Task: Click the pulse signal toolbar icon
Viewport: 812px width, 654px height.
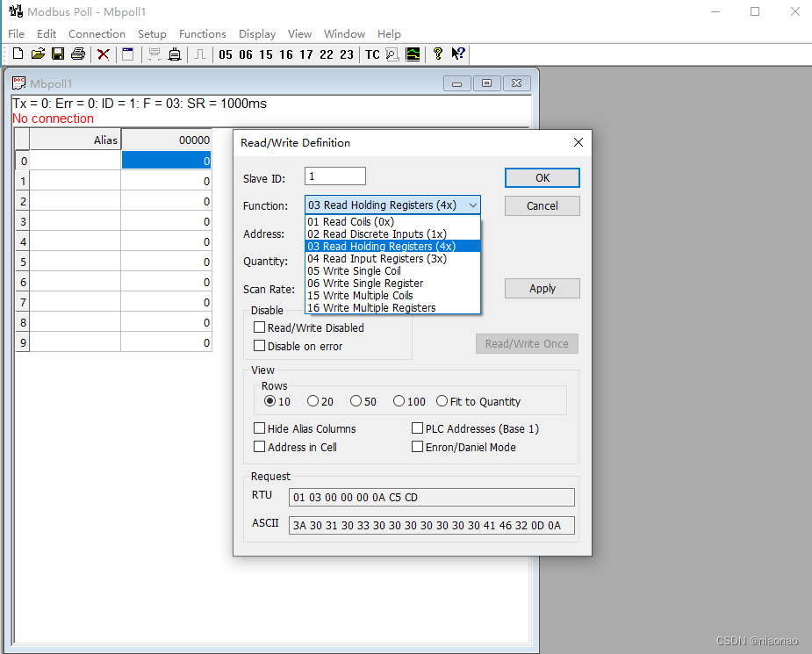Action: (200, 54)
